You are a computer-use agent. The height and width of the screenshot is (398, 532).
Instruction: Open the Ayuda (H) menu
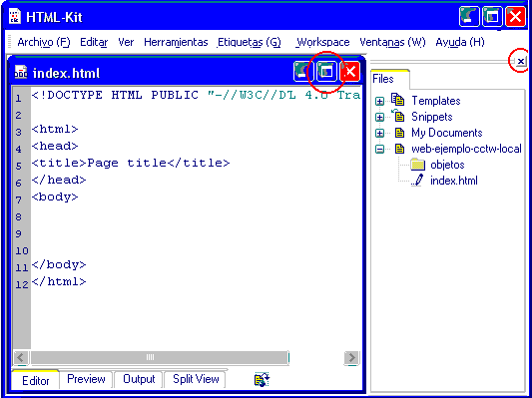coord(460,42)
